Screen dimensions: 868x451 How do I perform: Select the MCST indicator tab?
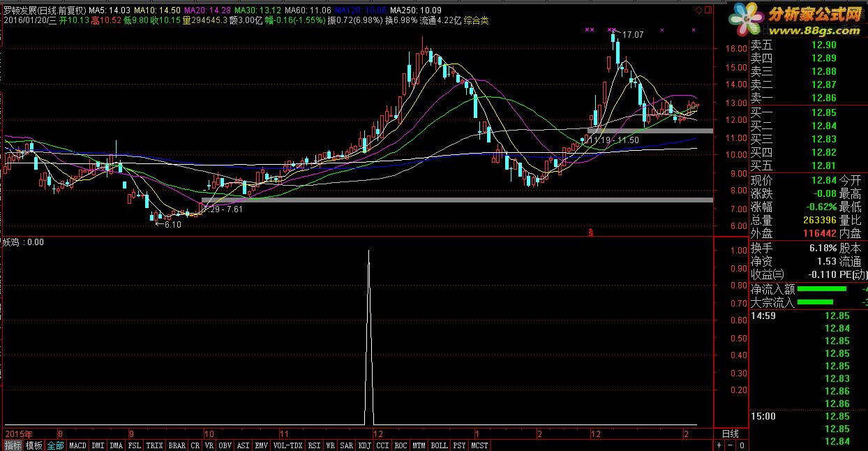(479, 445)
